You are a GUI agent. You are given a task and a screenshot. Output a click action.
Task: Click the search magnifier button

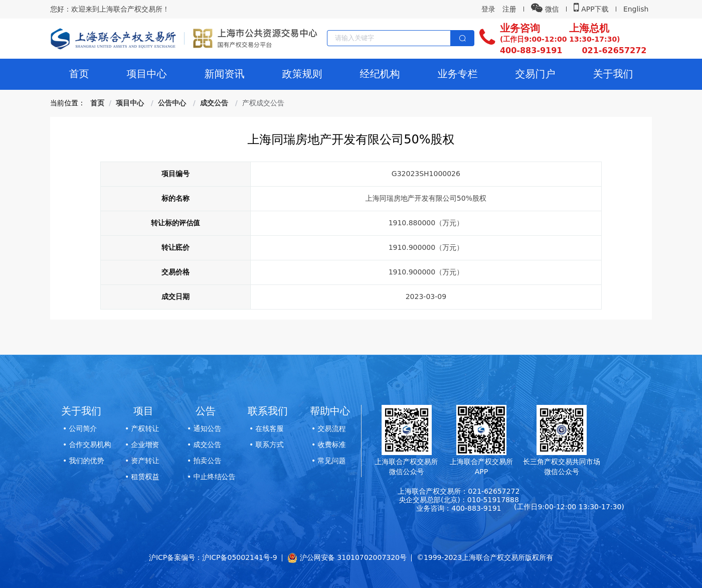pos(462,38)
